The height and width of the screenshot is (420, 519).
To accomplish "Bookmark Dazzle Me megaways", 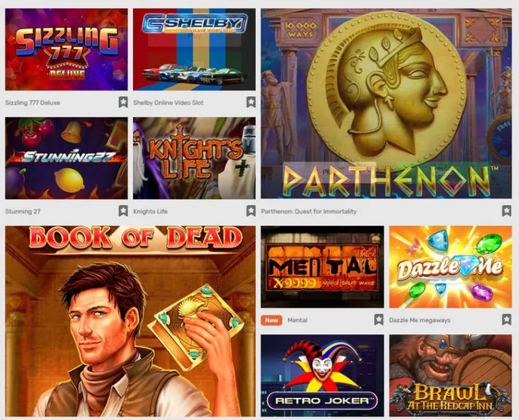I will (506, 319).
